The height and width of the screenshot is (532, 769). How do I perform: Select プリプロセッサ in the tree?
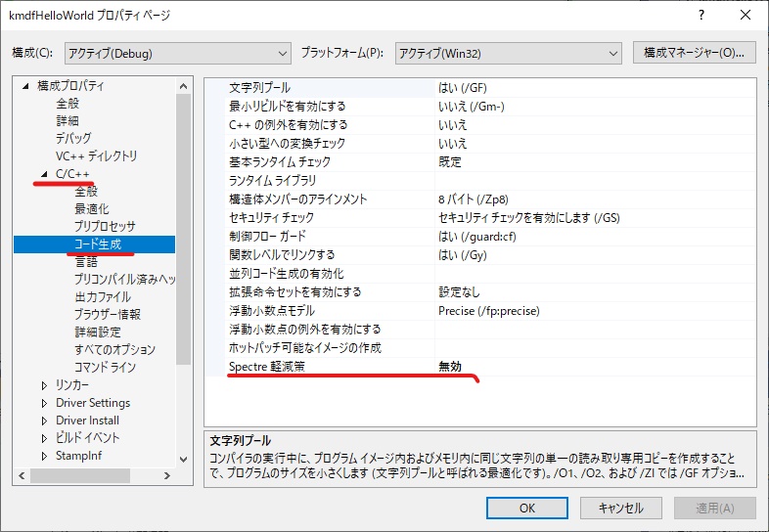pyautogui.click(x=105, y=227)
